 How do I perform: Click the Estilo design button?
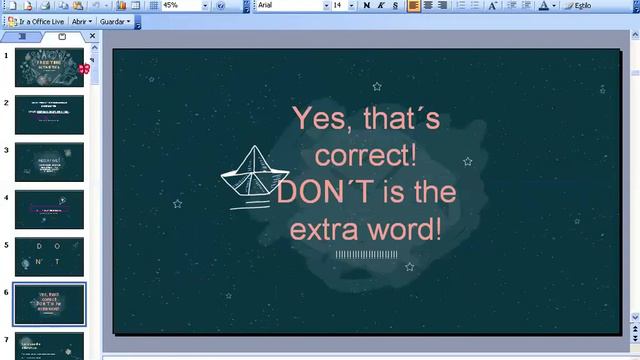coord(578,5)
